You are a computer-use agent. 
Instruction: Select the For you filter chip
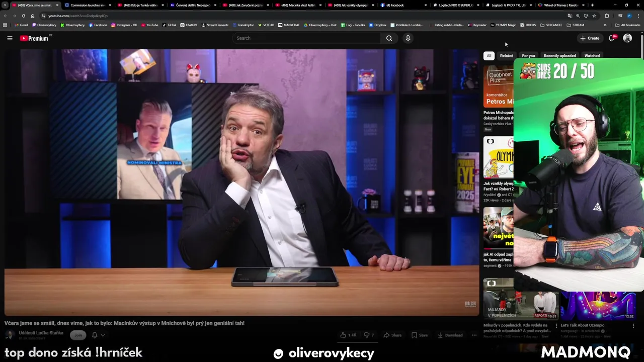(528, 56)
